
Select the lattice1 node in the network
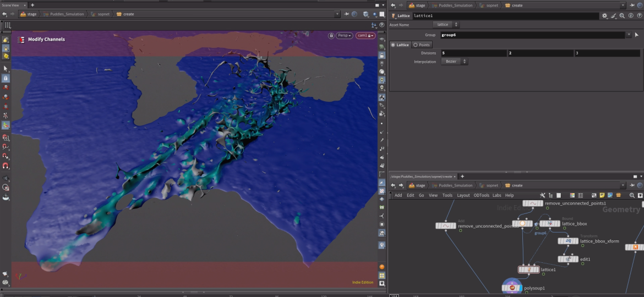pos(528,269)
